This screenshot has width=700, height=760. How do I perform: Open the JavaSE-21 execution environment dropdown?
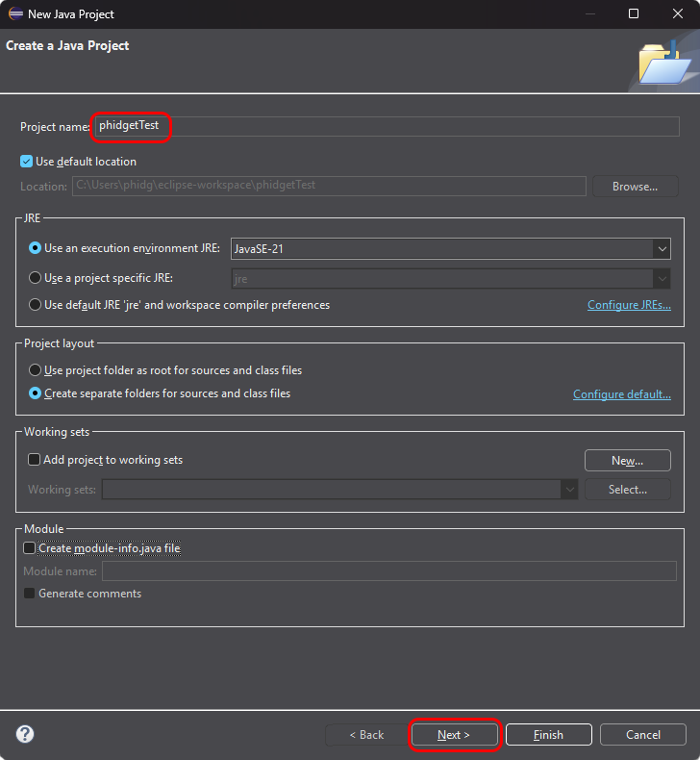click(662, 248)
